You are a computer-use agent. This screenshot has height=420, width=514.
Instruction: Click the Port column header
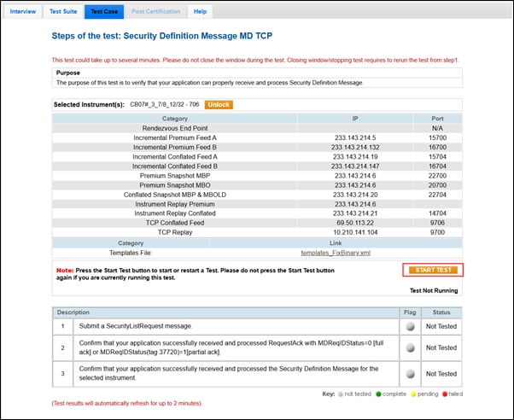click(437, 118)
